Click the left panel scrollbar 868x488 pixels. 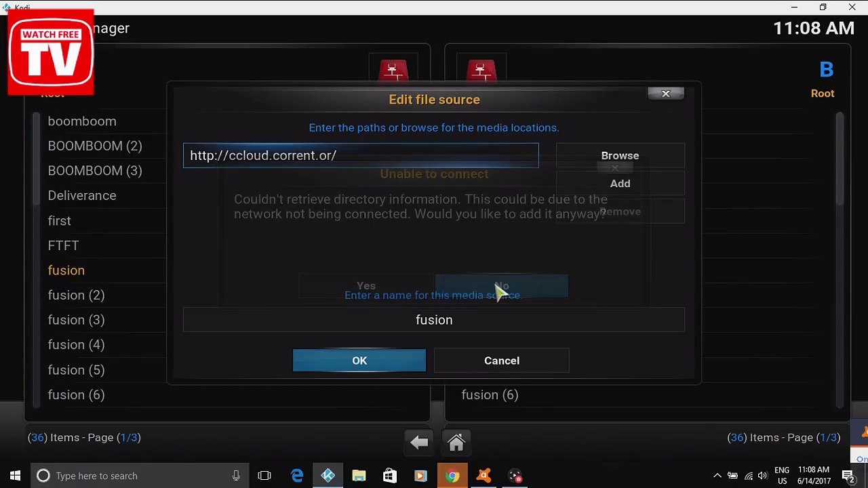(36, 159)
